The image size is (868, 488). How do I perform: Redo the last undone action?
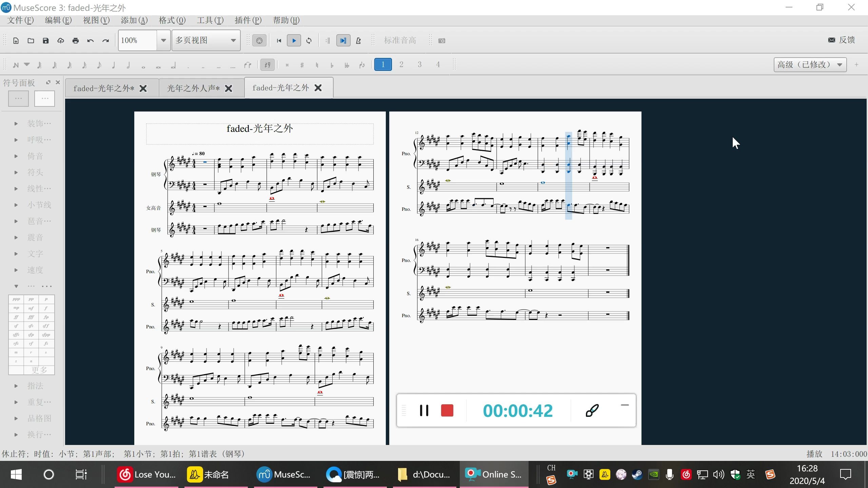coord(105,41)
